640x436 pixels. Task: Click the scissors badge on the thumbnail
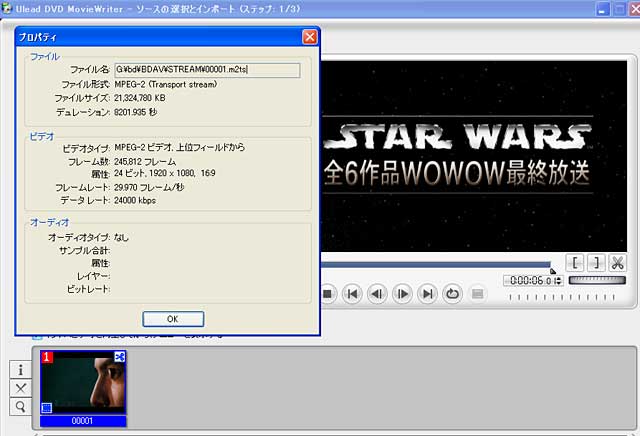(x=120, y=357)
